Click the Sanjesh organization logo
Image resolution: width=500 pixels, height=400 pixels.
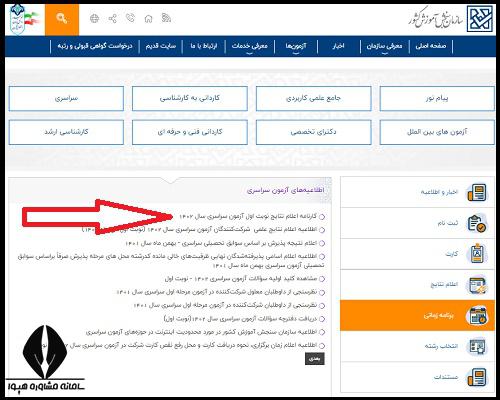point(480,19)
